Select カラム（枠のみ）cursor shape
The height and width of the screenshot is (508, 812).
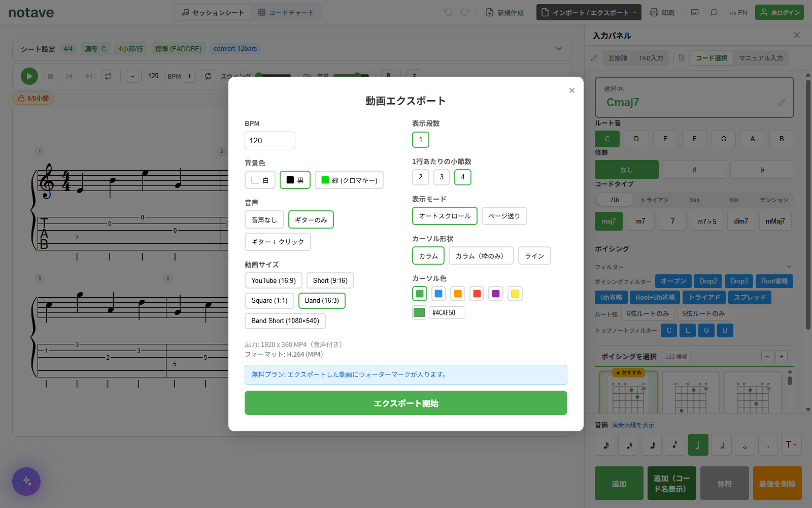tap(481, 256)
